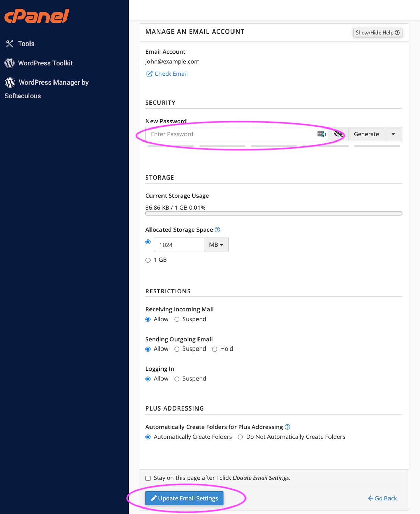This screenshot has width=420, height=514.
Task: Open the MB storage unit dropdown
Action: pos(216,245)
